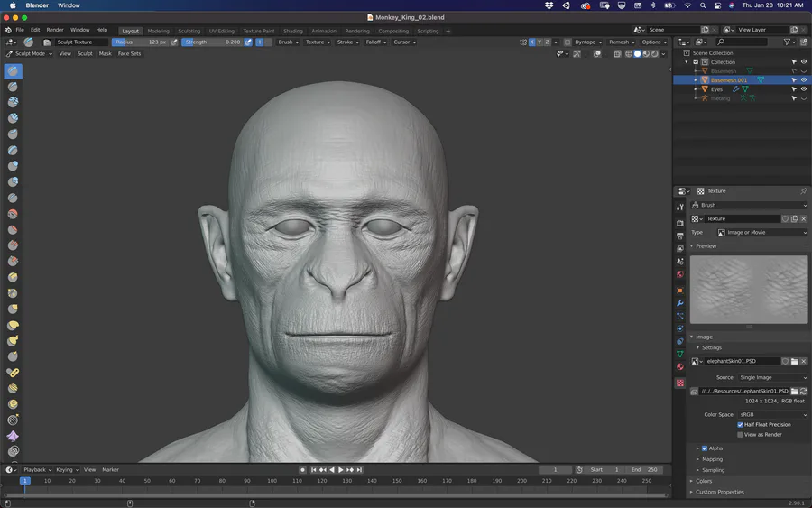
Task: Toggle the Dyntopo checkbox
Action: point(567,42)
